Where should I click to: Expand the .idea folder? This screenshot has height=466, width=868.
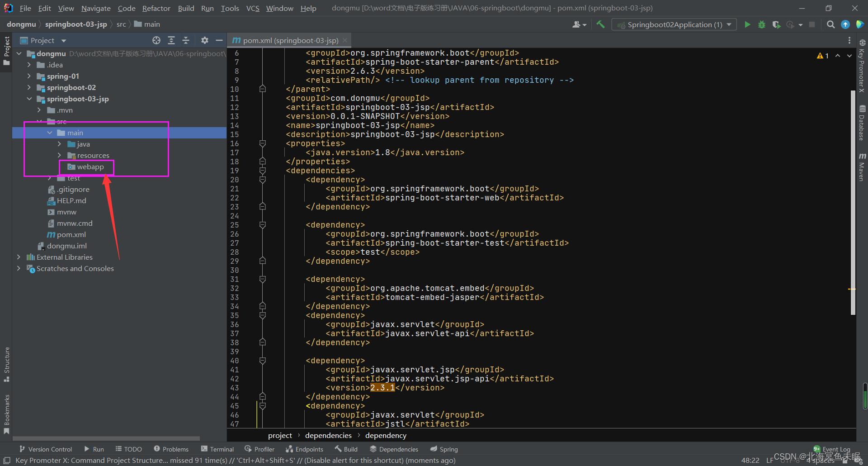pos(29,65)
